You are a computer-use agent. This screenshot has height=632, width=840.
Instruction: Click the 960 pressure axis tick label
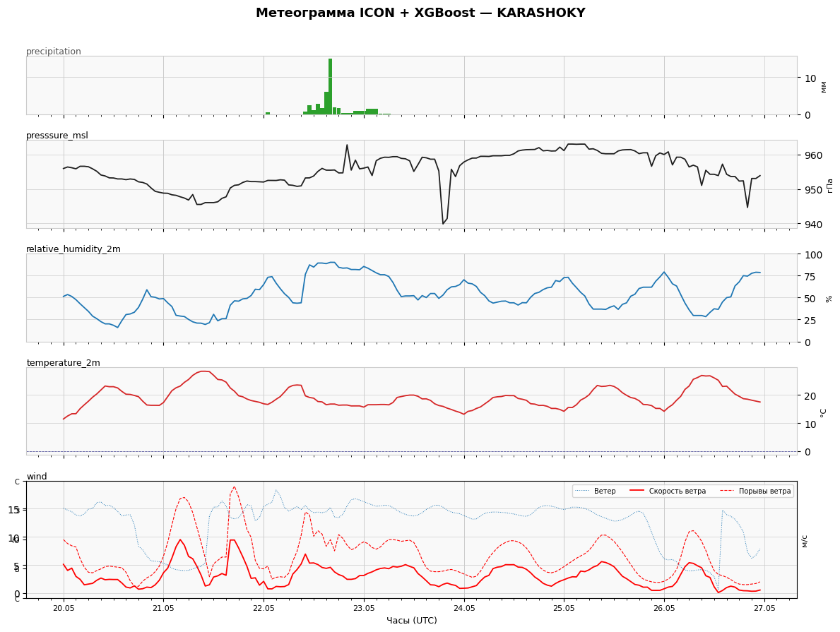pyautogui.click(x=811, y=155)
